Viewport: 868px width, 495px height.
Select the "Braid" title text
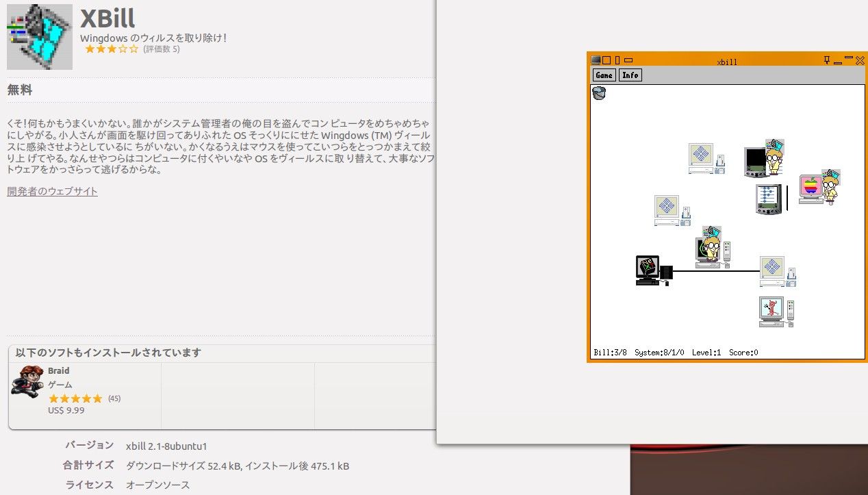(x=59, y=371)
